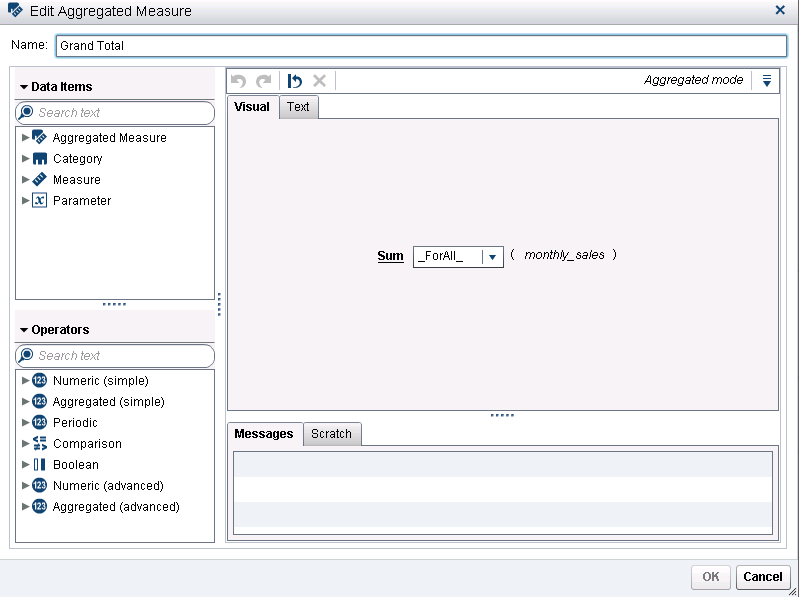Expand the Category tree node
Image resolution: width=799 pixels, height=597 pixels.
click(x=25, y=158)
